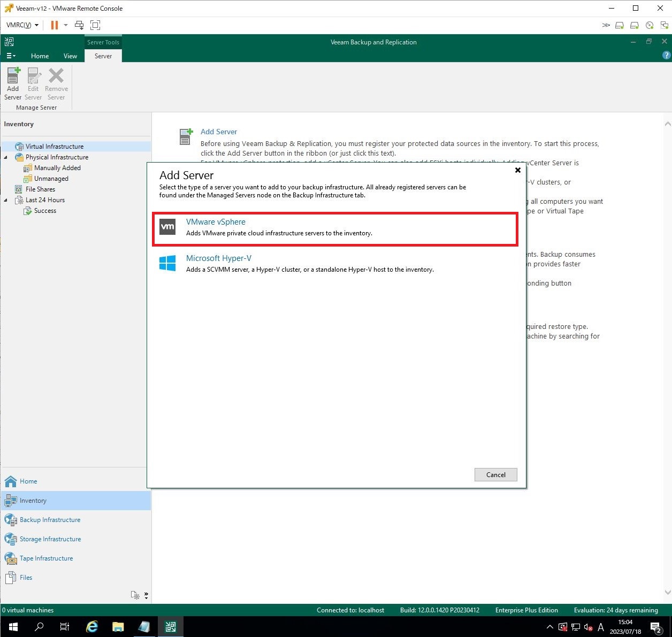672x637 pixels.
Task: Open the View ribbon tab
Action: click(70, 56)
